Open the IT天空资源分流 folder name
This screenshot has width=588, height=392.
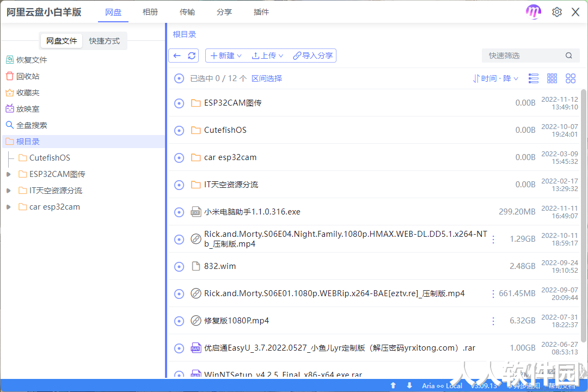(x=231, y=185)
